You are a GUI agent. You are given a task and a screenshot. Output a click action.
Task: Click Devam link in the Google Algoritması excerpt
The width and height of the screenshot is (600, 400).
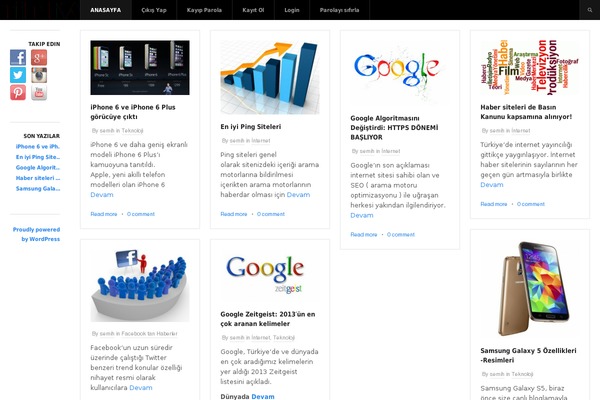point(362,215)
